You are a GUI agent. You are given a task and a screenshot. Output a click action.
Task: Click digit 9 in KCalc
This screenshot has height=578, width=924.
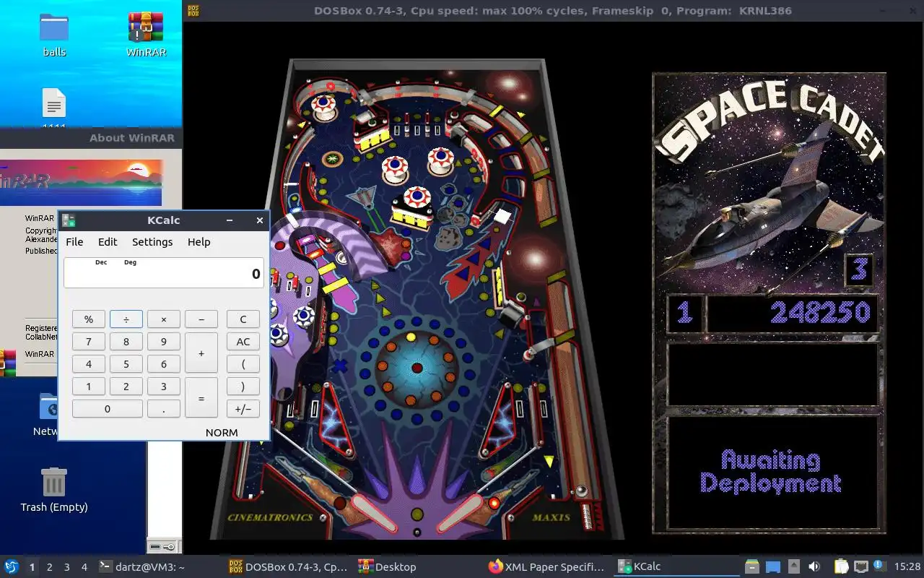[164, 341]
